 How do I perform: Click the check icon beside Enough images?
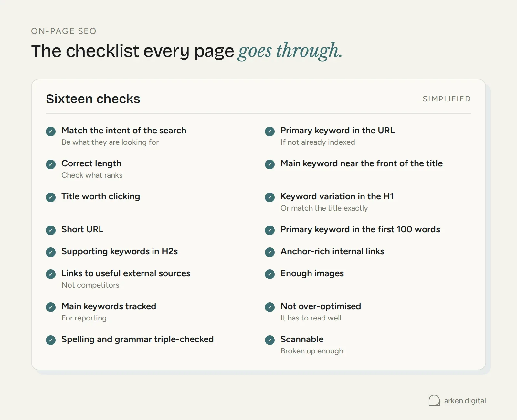(270, 274)
